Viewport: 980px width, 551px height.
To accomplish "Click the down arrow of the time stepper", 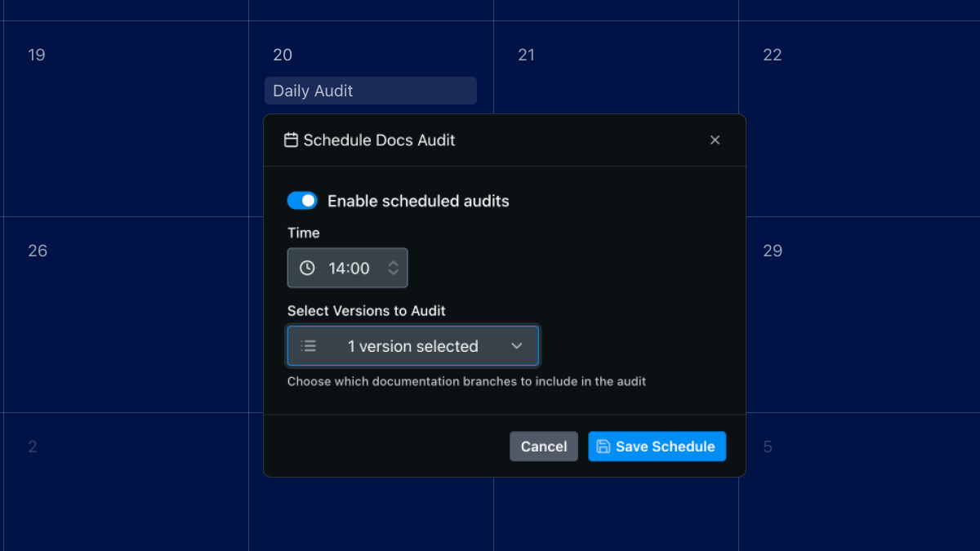I will pos(394,272).
